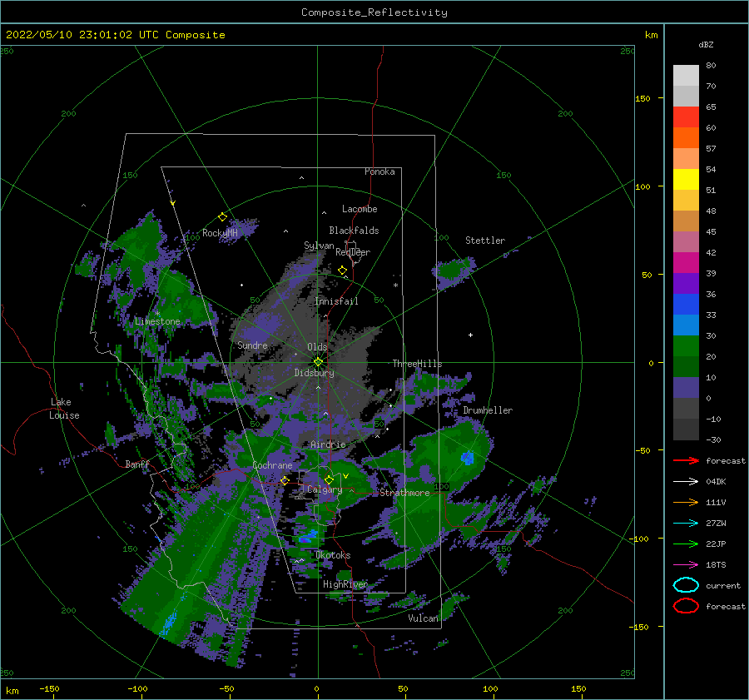Screen dimensions: 749x700
Task: Select the cyan 27ZW arrow legend entry
Action: pos(686,524)
